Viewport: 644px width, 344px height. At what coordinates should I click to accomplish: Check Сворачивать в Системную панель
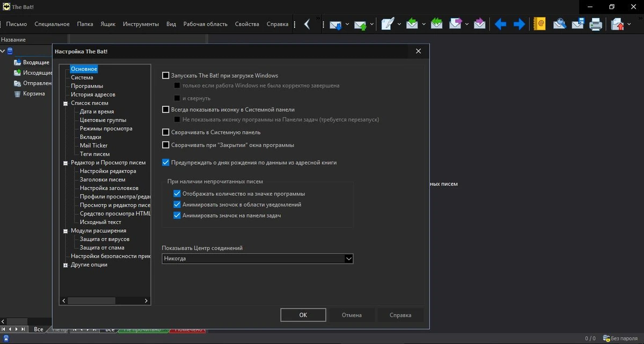[x=166, y=132]
